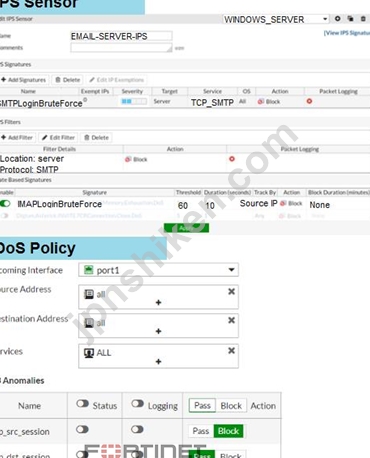Screen dimensions: 370x458
Task: Click the severity bar of SMTPLoginBruteForce
Action: tap(134, 101)
